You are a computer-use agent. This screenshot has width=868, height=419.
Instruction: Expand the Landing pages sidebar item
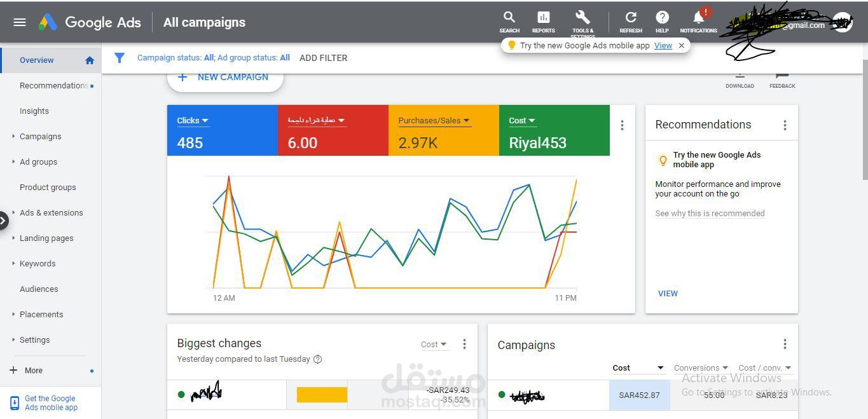point(13,238)
